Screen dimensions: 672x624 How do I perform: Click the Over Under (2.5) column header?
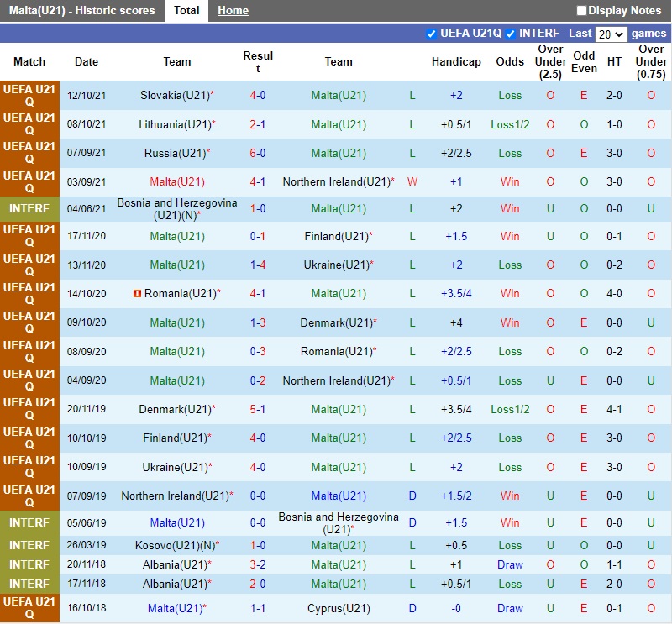[550, 61]
